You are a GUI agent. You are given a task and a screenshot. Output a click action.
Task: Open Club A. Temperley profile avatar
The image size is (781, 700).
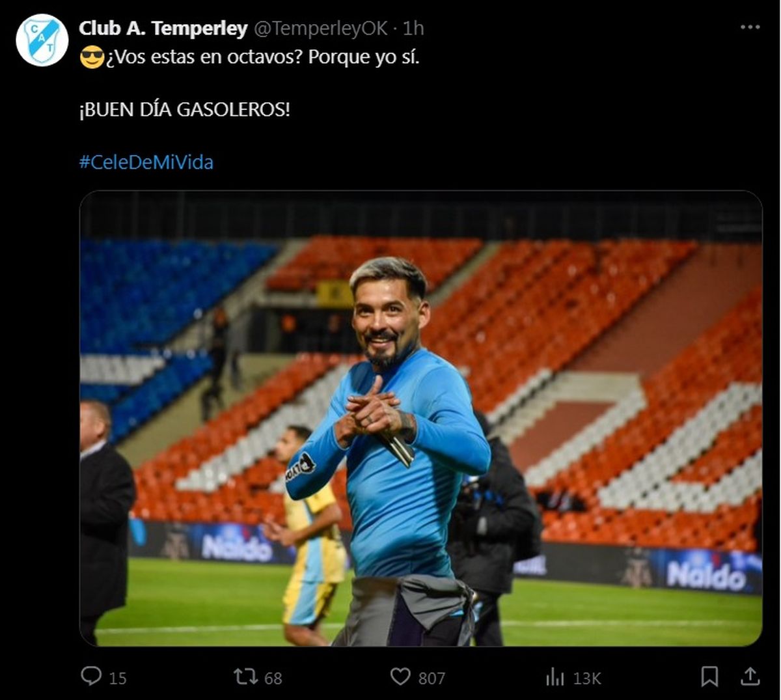tap(42, 40)
